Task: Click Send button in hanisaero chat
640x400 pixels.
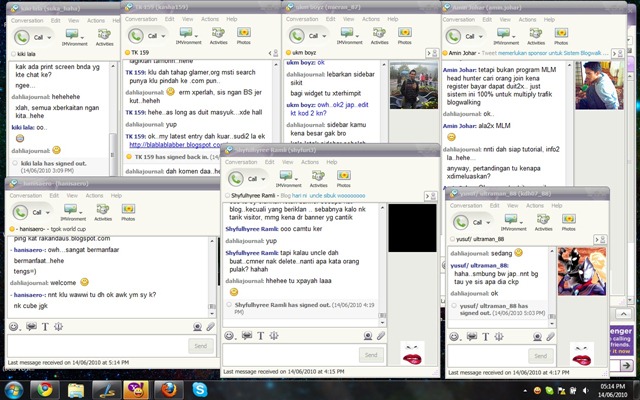Action: [x=200, y=346]
